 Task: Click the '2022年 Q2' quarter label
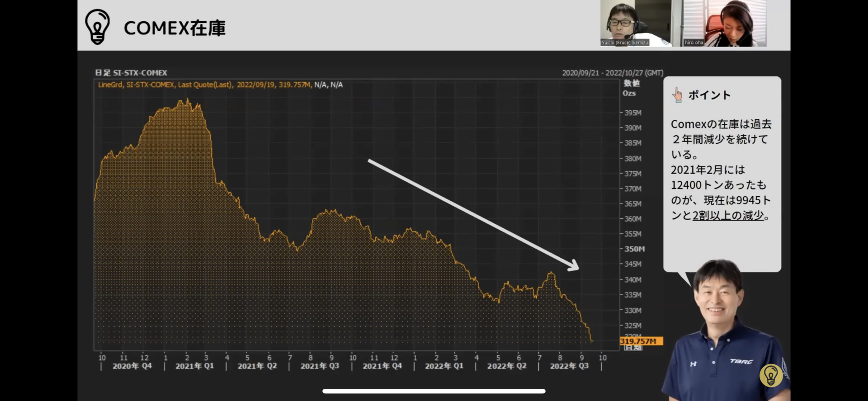click(x=507, y=366)
